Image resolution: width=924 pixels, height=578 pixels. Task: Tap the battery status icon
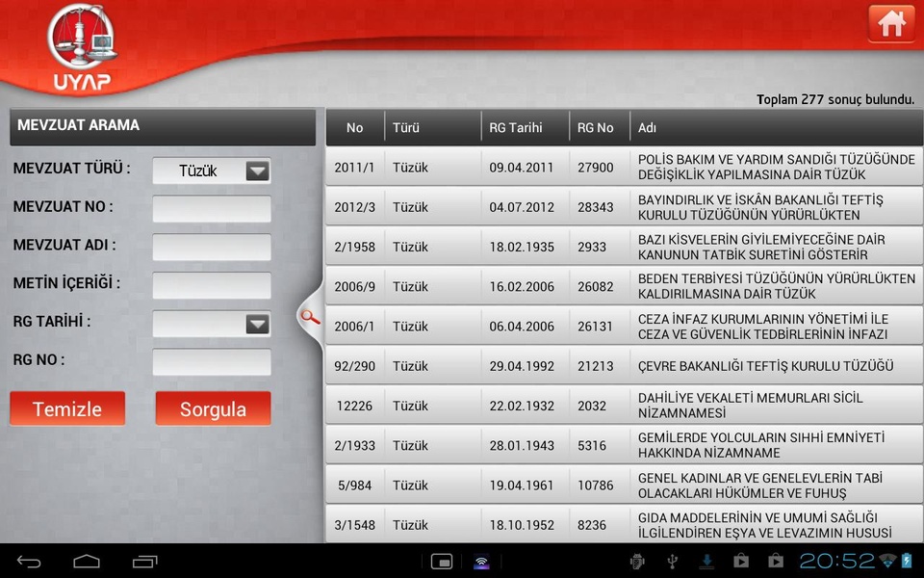pyautogui.click(x=907, y=561)
